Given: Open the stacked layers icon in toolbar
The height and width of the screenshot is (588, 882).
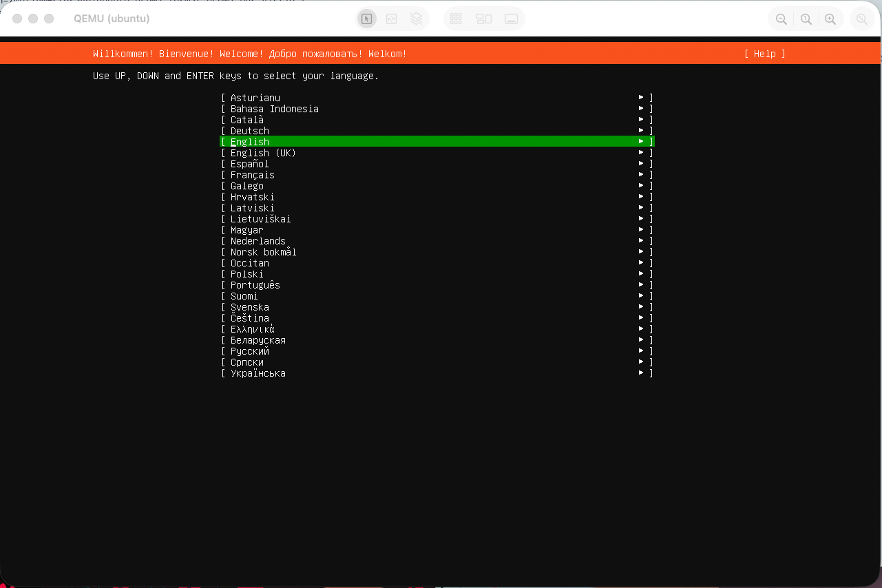Looking at the screenshot, I should 417,19.
